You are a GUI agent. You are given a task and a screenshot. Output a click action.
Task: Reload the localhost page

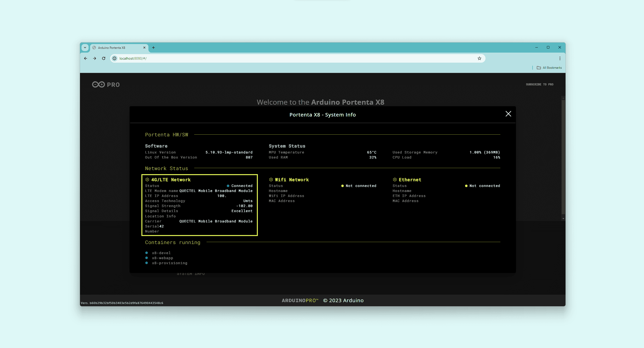(104, 58)
